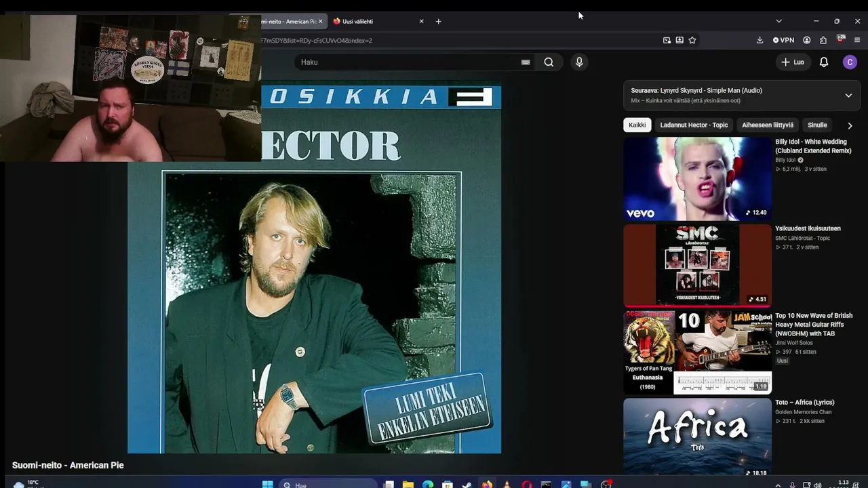
Task: Click the Windows taskbar Hae search box
Action: coord(328,485)
